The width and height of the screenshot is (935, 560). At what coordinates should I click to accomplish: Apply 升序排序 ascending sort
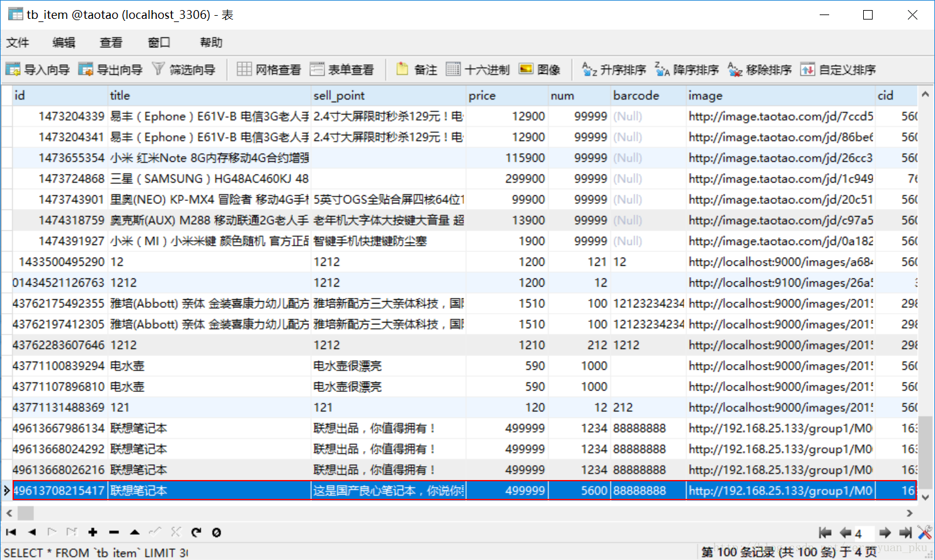click(614, 69)
